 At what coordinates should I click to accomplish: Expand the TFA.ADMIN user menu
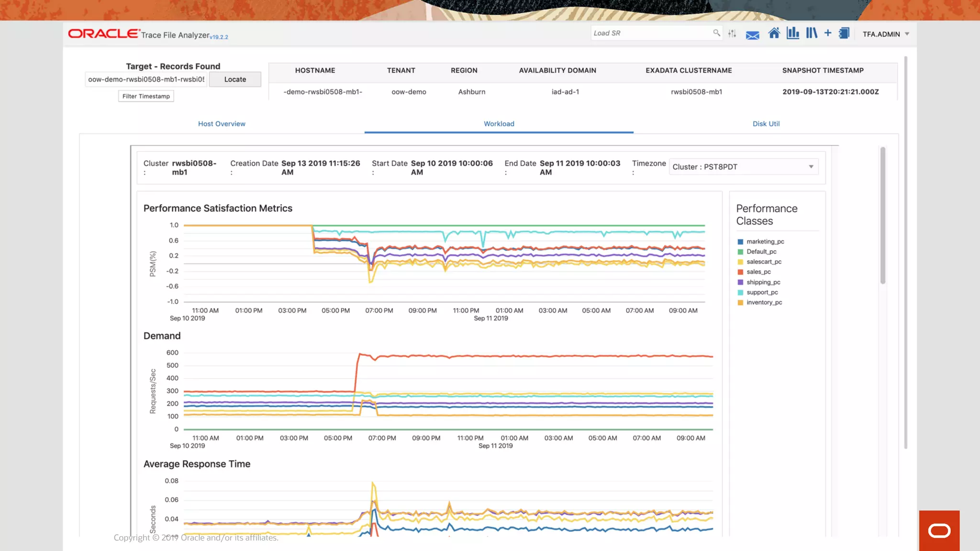click(886, 34)
